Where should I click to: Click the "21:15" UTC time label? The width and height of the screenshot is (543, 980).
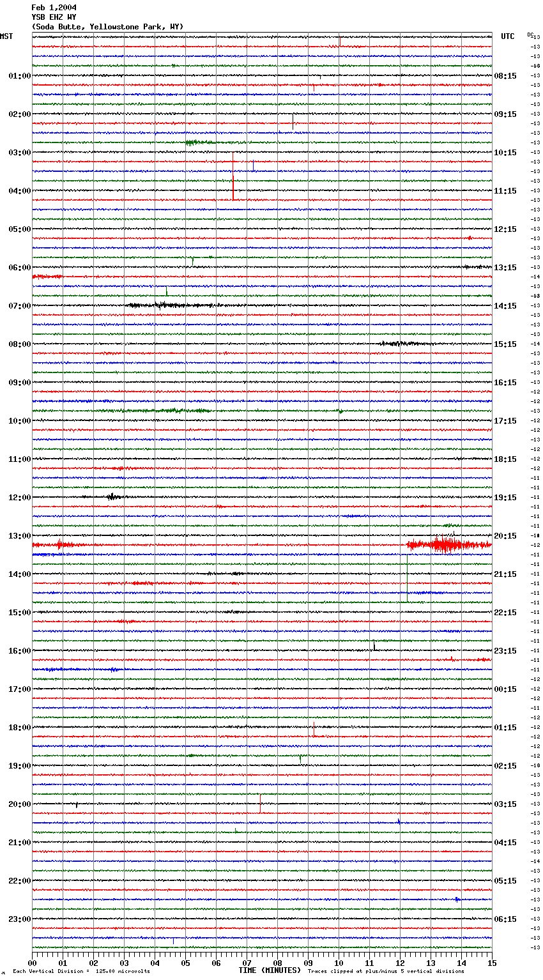[x=505, y=574]
